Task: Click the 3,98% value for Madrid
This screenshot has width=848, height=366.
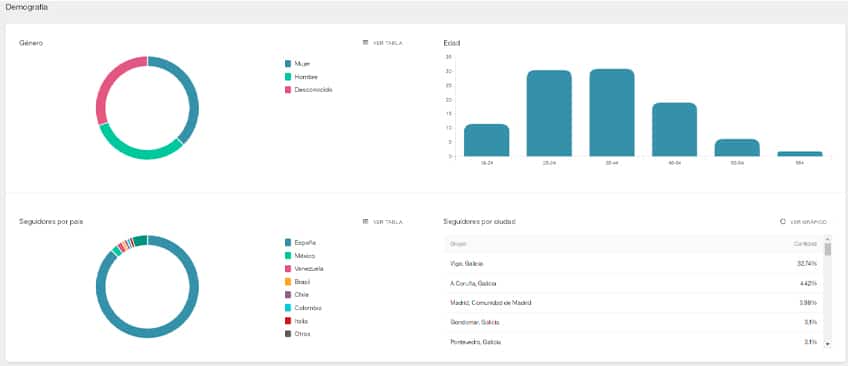Action: tap(808, 303)
